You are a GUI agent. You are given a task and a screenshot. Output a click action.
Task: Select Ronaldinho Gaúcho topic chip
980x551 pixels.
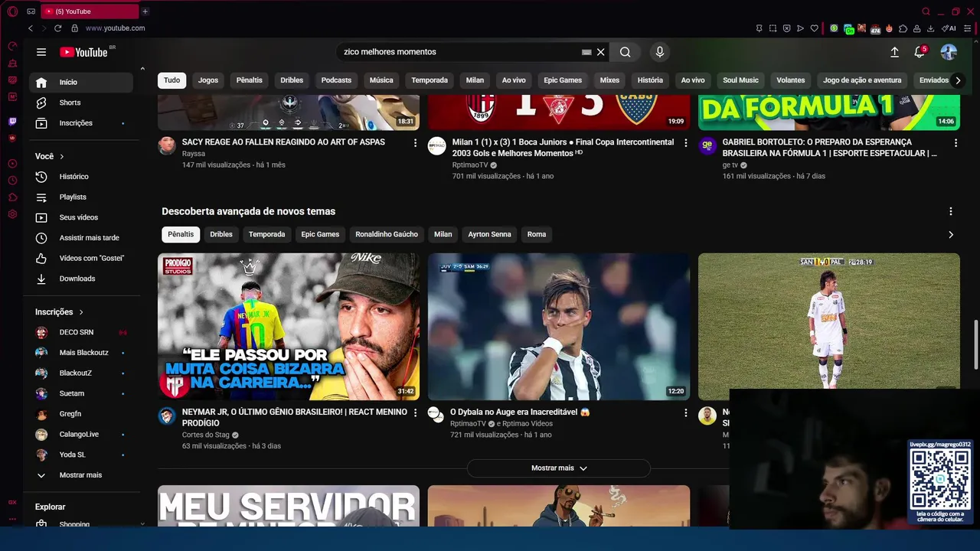387,234
